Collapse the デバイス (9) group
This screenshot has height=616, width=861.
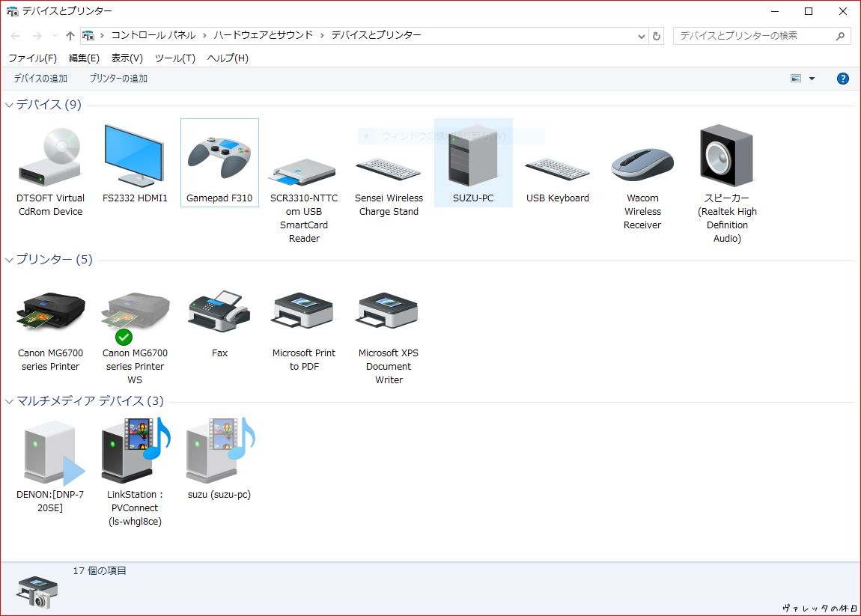click(x=9, y=105)
